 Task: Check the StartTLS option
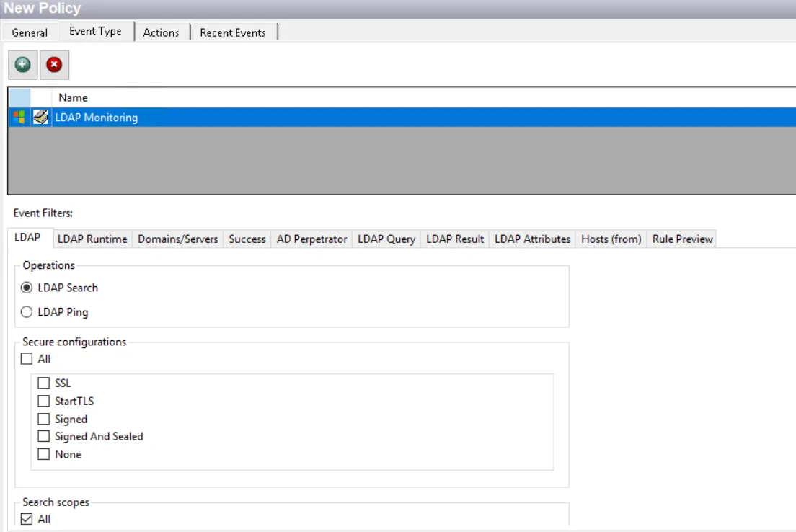(x=44, y=401)
